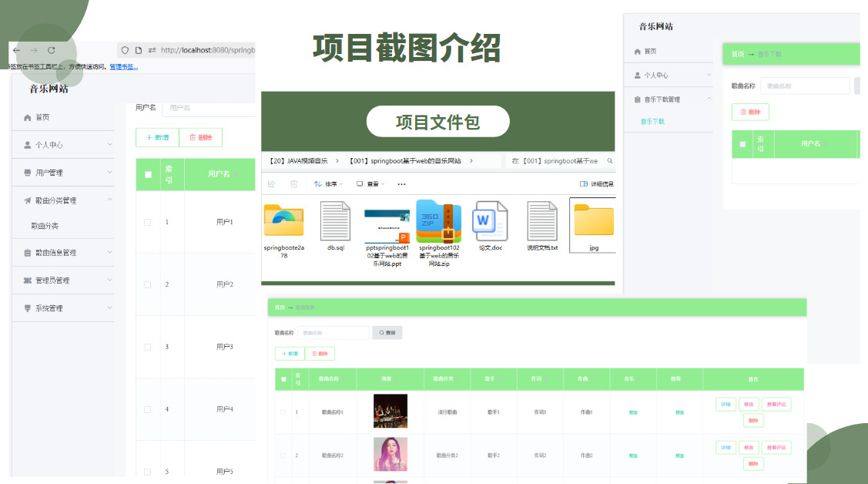Open the 排序 sort dropdown in the file explorer
Screen dimensions: 868x484
(329, 184)
